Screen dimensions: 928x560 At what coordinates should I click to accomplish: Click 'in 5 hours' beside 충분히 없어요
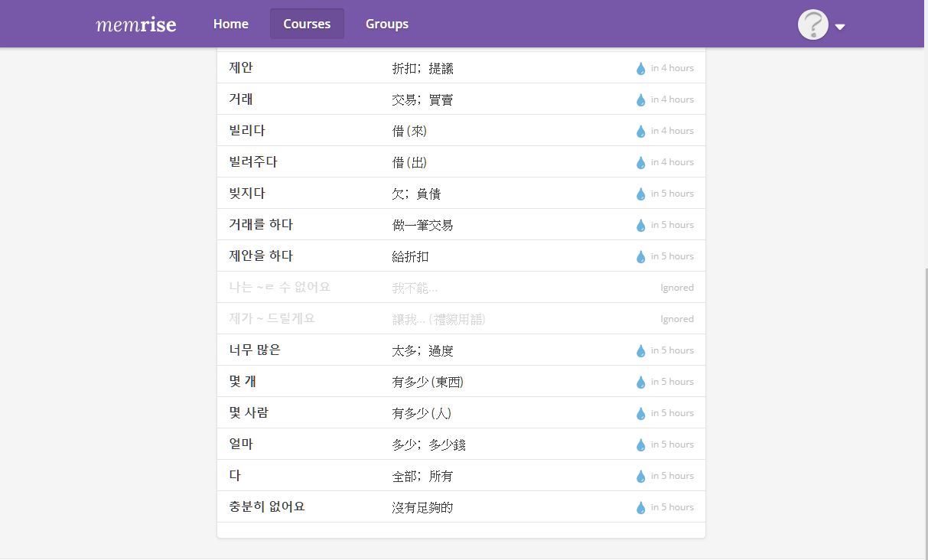[672, 507]
